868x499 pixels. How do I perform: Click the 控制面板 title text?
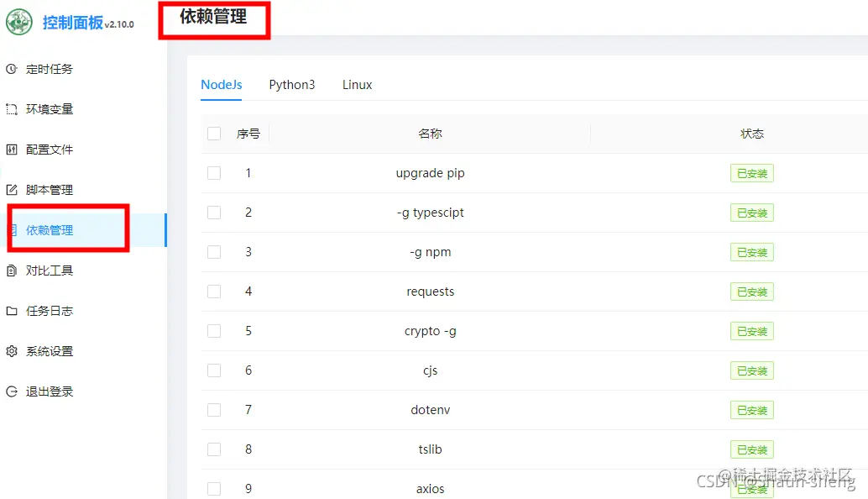pos(72,23)
